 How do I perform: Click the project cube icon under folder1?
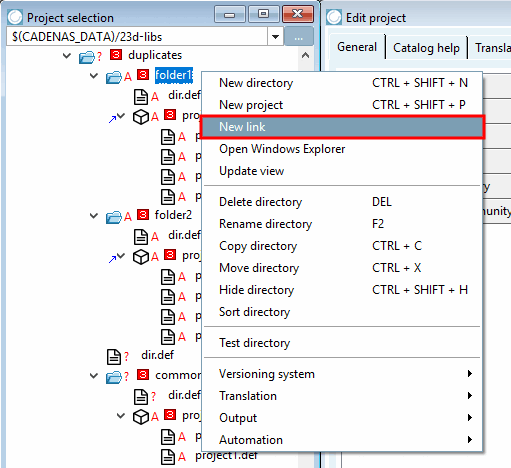141,117
